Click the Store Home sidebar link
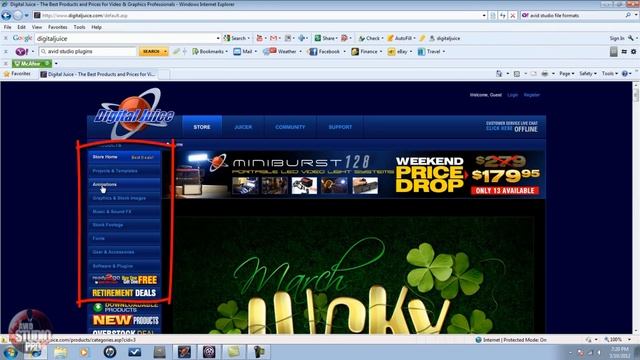The height and width of the screenshot is (360, 640). 105,157
